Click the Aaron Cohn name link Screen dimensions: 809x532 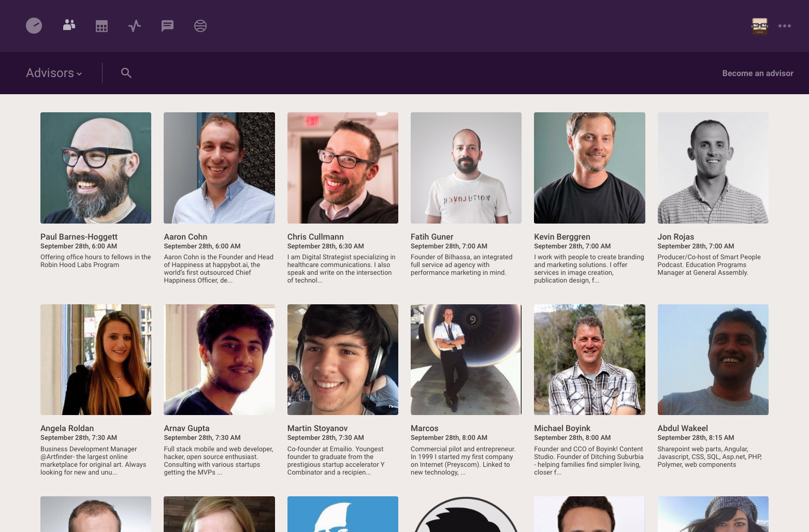pyautogui.click(x=185, y=237)
